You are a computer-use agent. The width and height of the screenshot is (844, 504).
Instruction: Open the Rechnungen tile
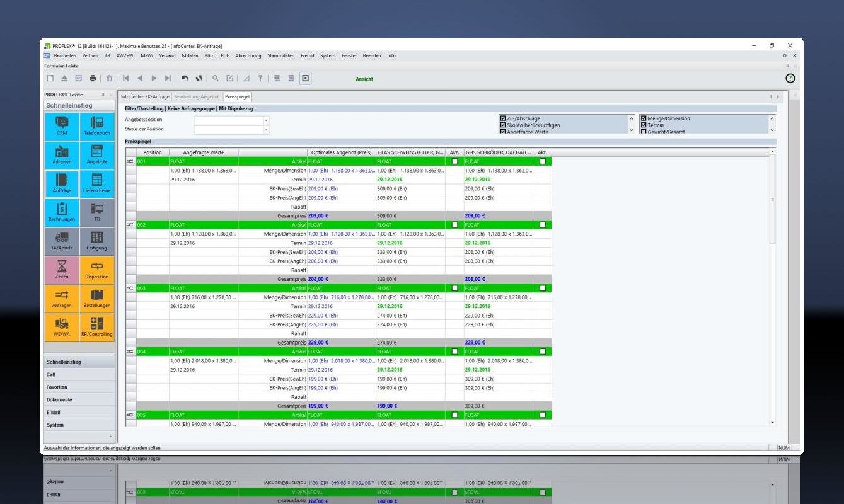coord(62,212)
